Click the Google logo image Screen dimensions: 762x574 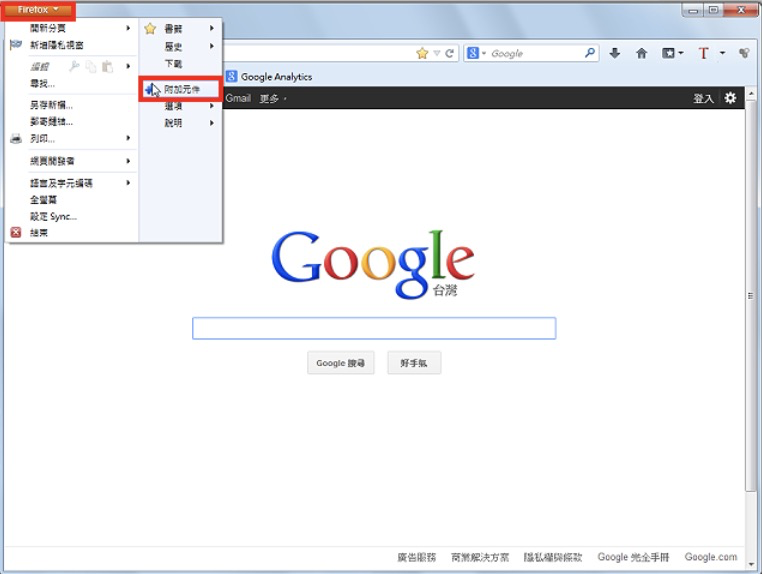[373, 264]
